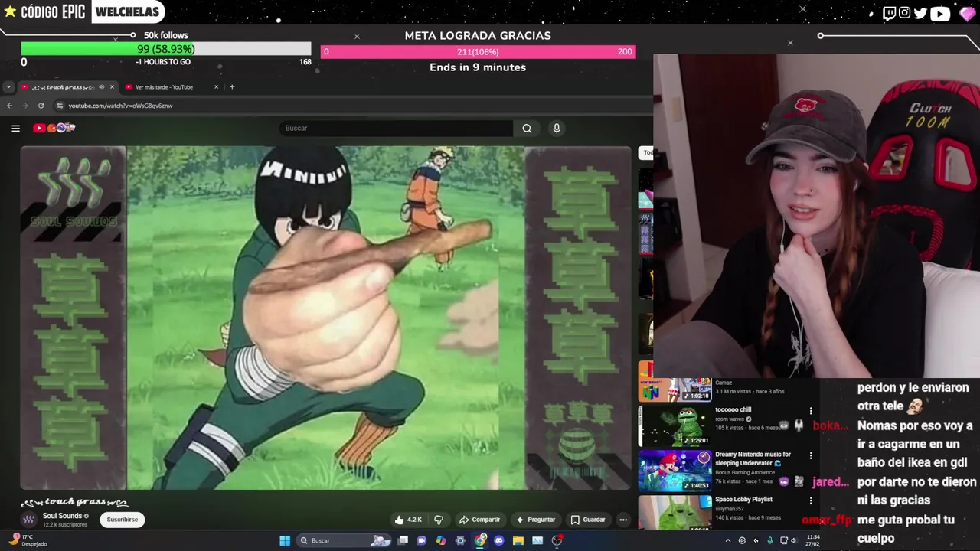Open more actions ellipsis under video
Image resolution: width=980 pixels, height=551 pixels.
623,520
